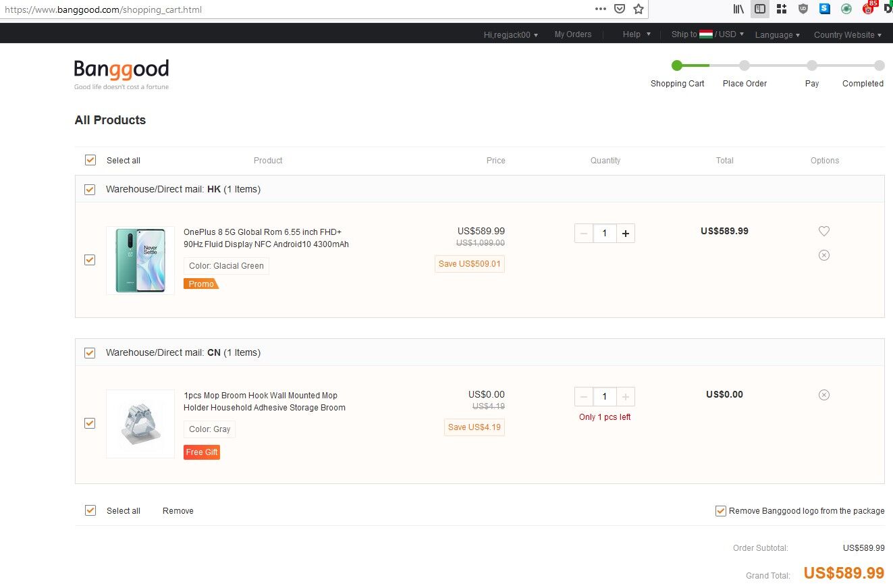Toggle the browser sidebar icon

tap(760, 9)
